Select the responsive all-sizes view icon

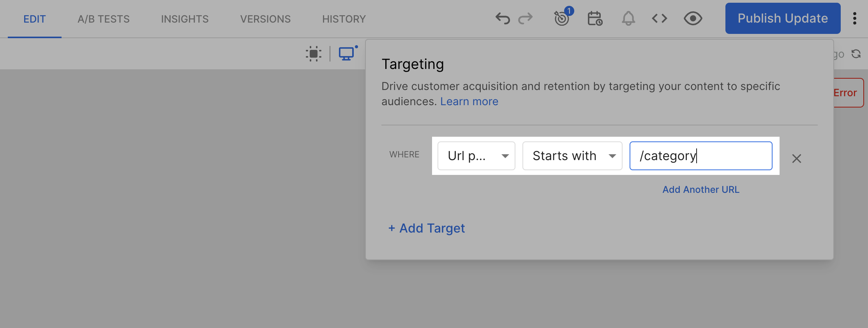[314, 54]
